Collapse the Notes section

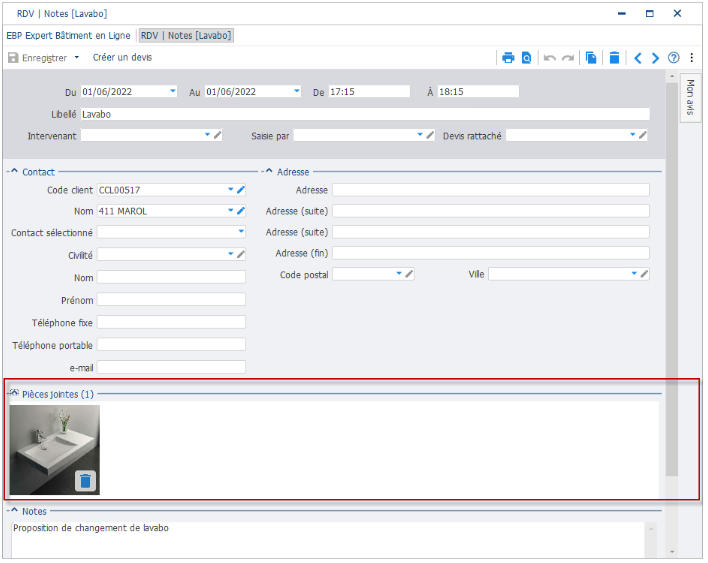[14, 510]
